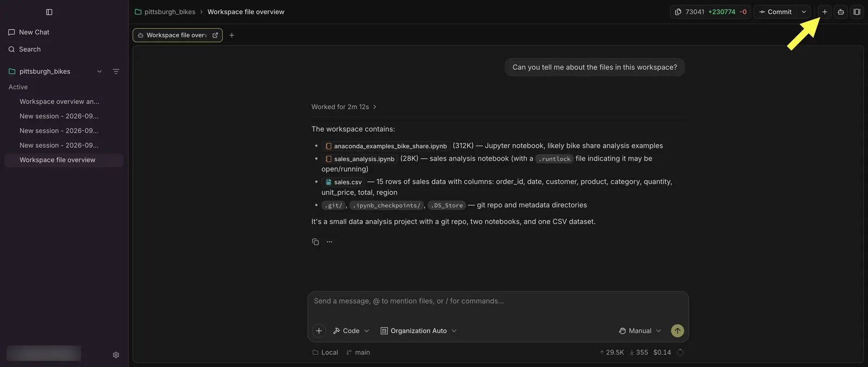Open the session filter icon beside pittsburgh_bikes
The height and width of the screenshot is (367, 868).
coord(116,72)
